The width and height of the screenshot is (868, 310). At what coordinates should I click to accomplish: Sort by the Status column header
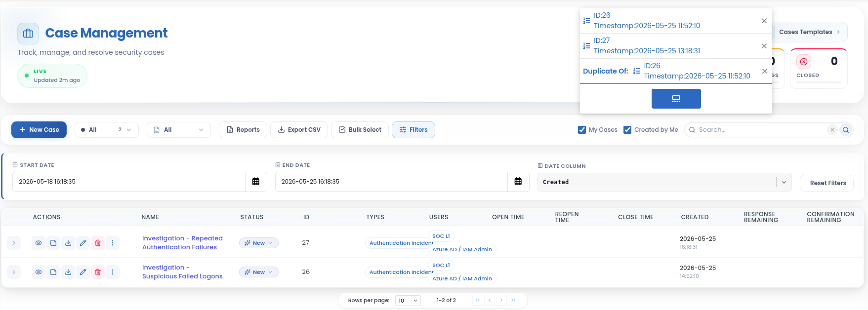tap(252, 217)
